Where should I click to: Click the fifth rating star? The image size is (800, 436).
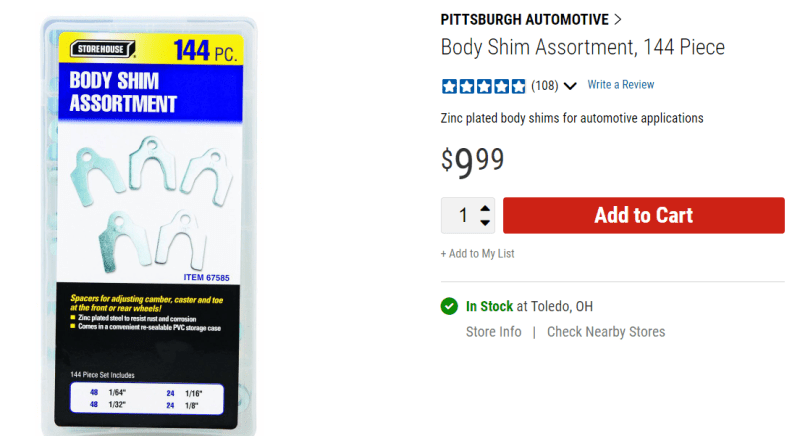point(518,86)
